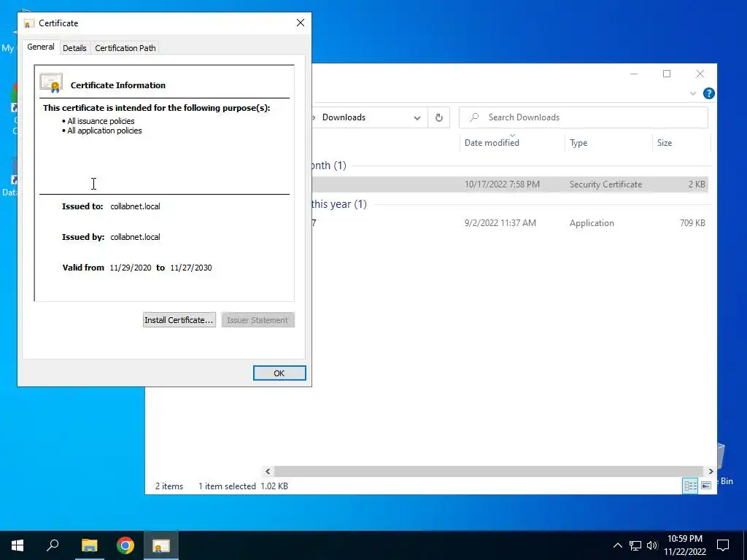Switch to the General certificate tab
Image resolution: width=747 pixels, height=560 pixels.
coord(41,47)
